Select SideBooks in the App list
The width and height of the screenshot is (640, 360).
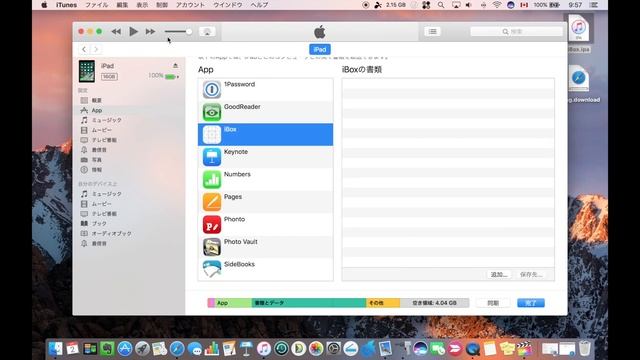pyautogui.click(x=265, y=269)
